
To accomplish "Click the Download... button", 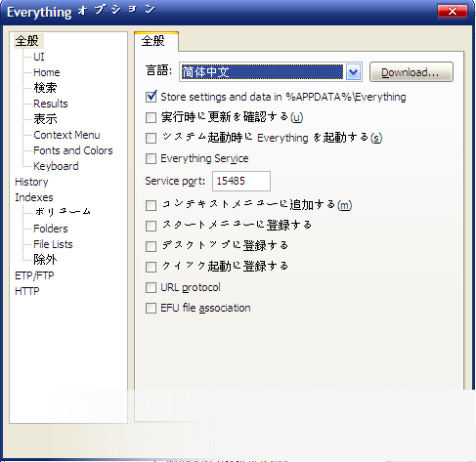I will [411, 72].
